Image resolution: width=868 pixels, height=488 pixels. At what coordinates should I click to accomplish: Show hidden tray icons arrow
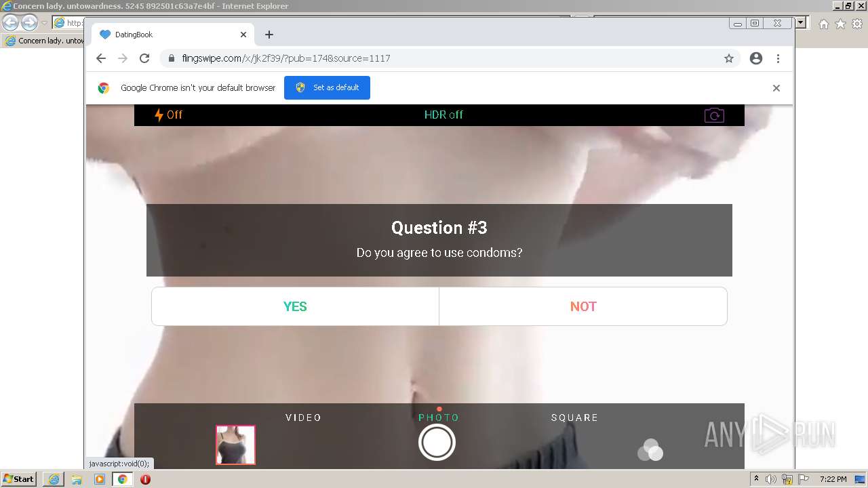coord(757,479)
